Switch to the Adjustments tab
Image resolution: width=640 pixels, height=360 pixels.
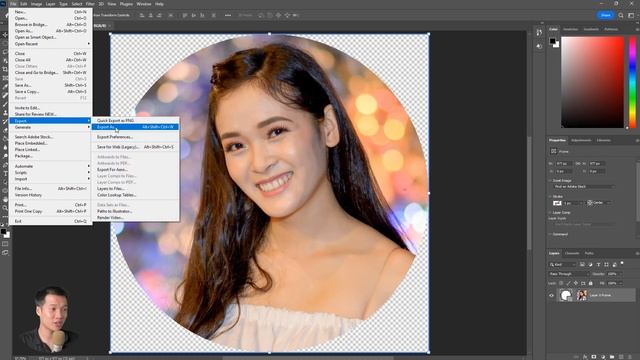(x=581, y=140)
